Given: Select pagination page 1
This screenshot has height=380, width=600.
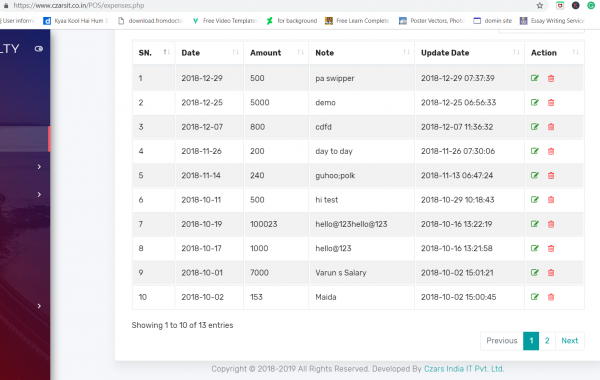Looking at the screenshot, I should click(x=531, y=341).
